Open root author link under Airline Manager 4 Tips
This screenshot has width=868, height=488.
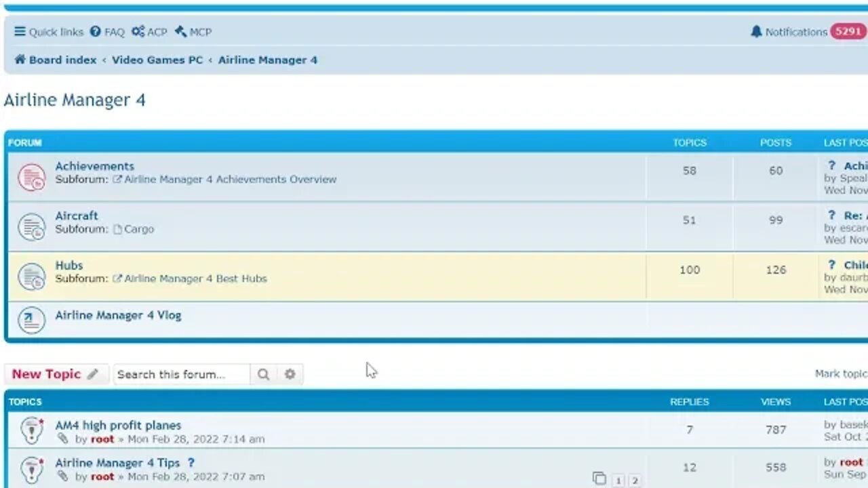point(102,476)
